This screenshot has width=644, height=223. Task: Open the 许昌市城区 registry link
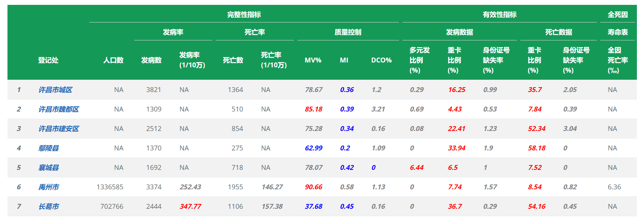55,90
